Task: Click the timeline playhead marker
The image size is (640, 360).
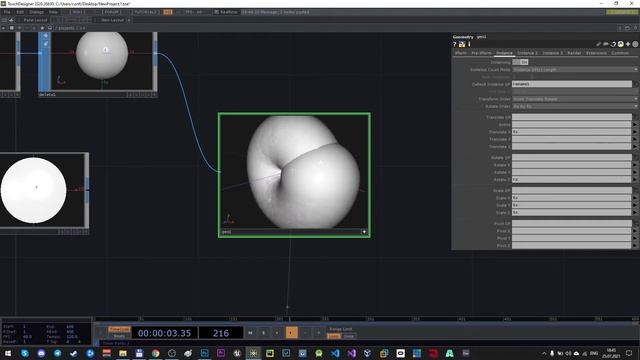Action: coord(290,319)
